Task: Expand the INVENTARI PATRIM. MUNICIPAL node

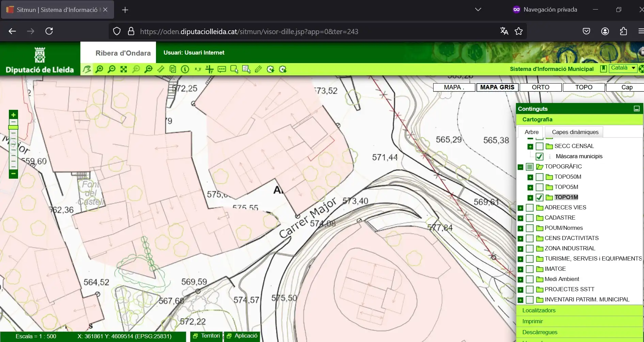Action: coord(520,300)
